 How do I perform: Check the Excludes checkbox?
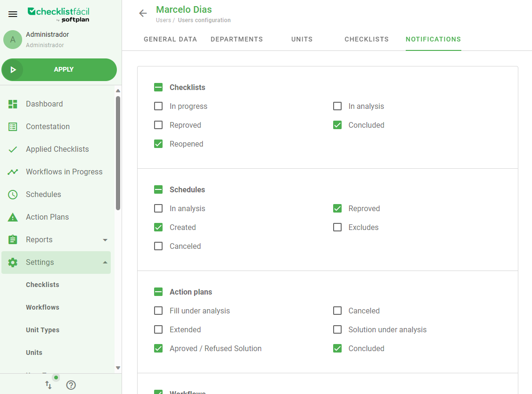(x=337, y=227)
